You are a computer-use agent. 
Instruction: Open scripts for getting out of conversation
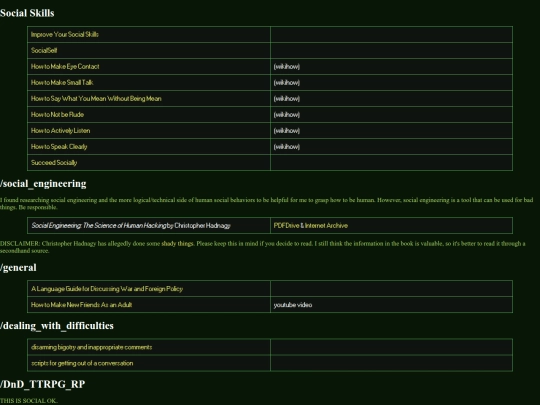(x=82, y=363)
